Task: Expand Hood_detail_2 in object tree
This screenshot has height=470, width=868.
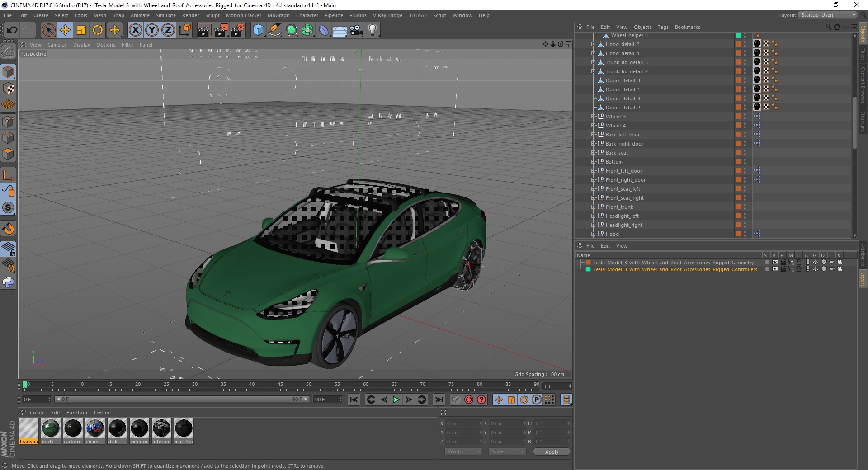Action: pos(593,44)
